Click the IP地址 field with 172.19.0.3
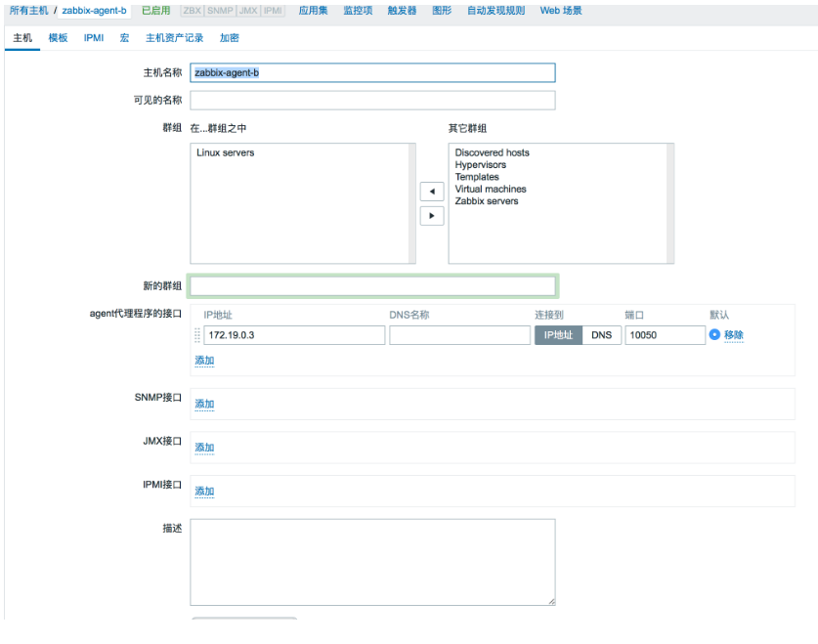This screenshot has height=644, width=818. (294, 335)
